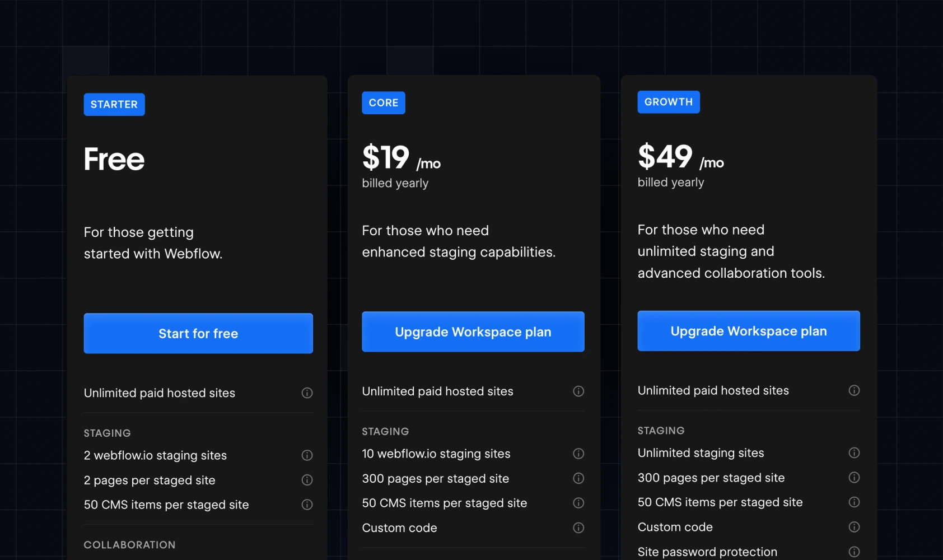Click the COLLABORATION section heading on Starter
The height and width of the screenshot is (560, 943).
[x=129, y=545]
